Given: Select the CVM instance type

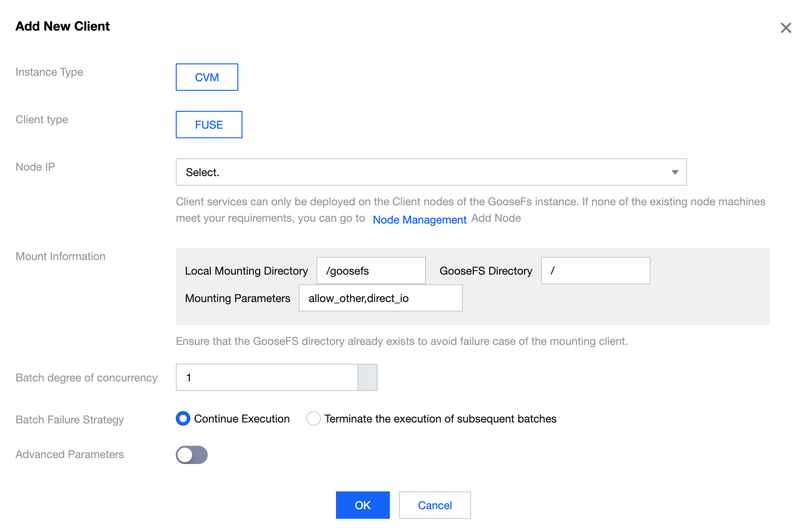Looking at the screenshot, I should (207, 77).
